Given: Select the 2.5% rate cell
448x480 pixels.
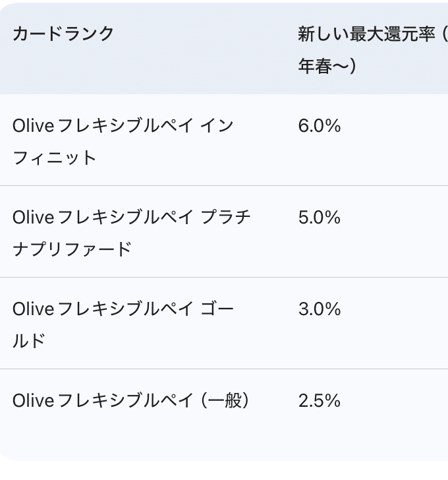Looking at the screenshot, I should pyautogui.click(x=320, y=401).
